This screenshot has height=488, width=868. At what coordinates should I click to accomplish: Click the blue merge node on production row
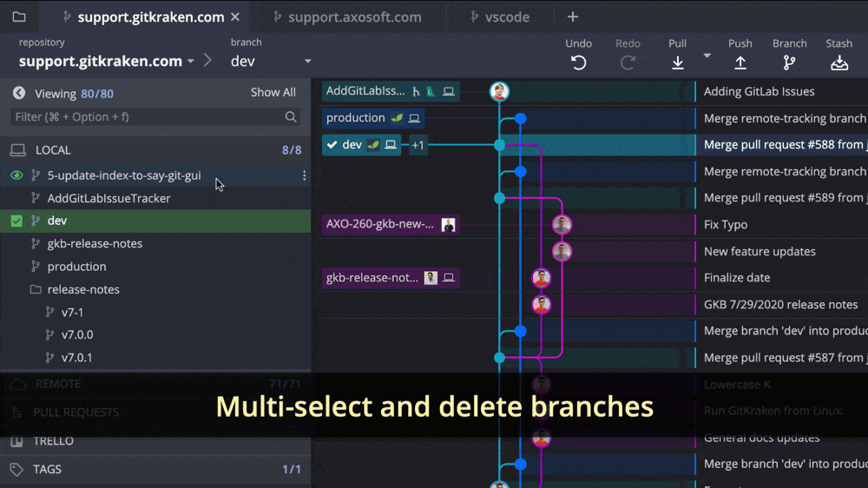pos(520,118)
